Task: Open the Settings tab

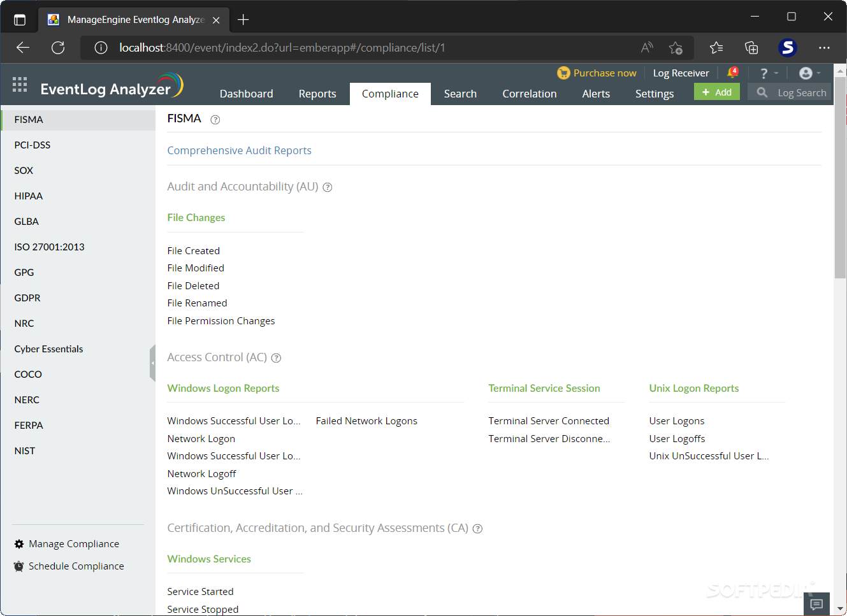Action: click(x=655, y=94)
